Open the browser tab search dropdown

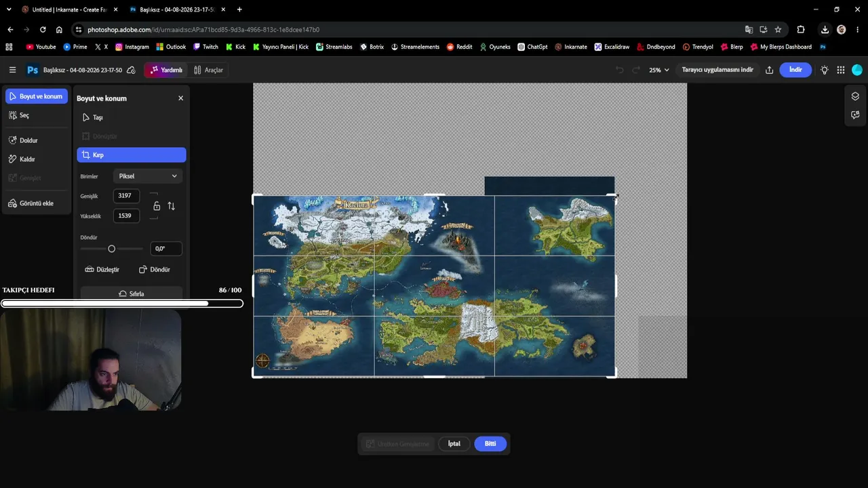pos(9,9)
